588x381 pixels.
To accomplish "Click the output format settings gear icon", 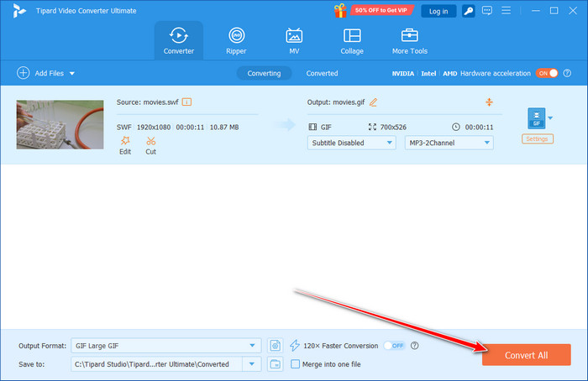I will (x=276, y=346).
